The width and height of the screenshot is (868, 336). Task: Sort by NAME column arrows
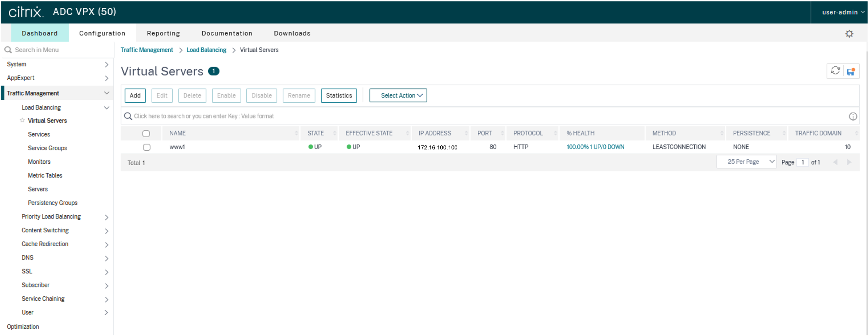coord(296,133)
